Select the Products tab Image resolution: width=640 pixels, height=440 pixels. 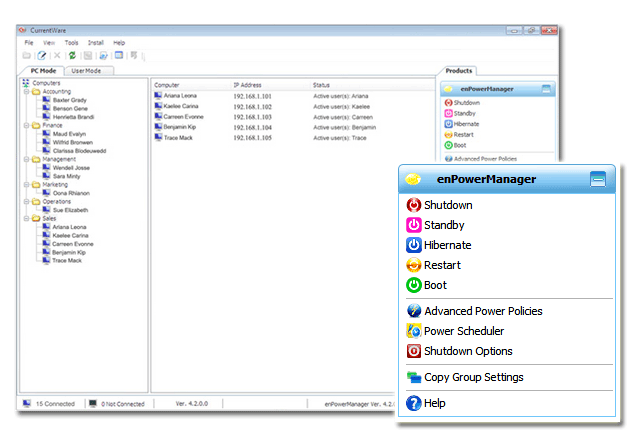pos(459,71)
